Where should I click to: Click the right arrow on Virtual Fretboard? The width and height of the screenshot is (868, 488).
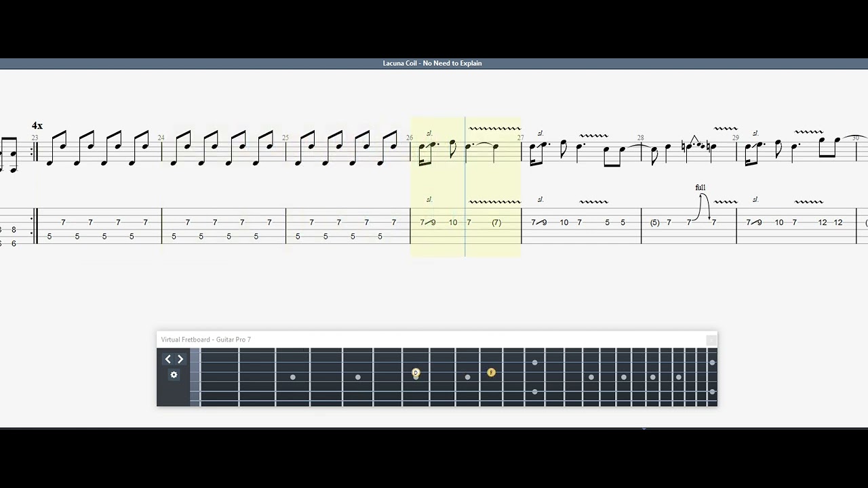click(x=180, y=359)
